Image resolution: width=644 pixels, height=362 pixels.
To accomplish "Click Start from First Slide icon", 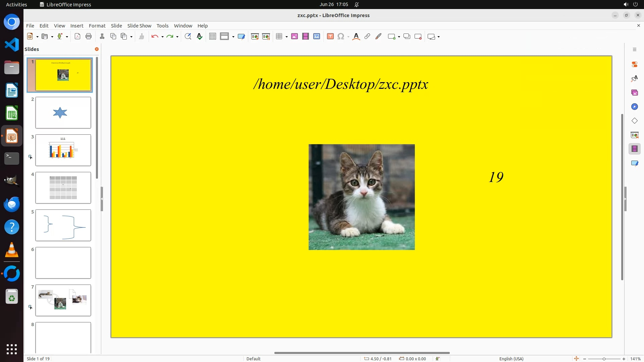I will 255,37.
